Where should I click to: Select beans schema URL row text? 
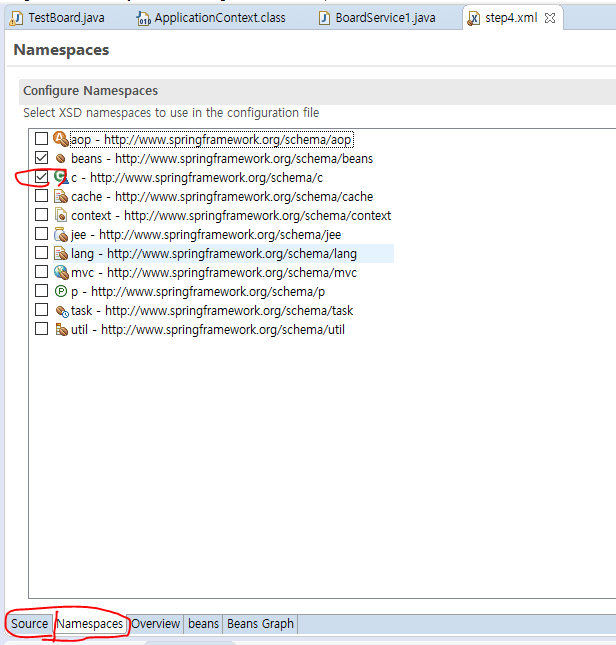222,158
